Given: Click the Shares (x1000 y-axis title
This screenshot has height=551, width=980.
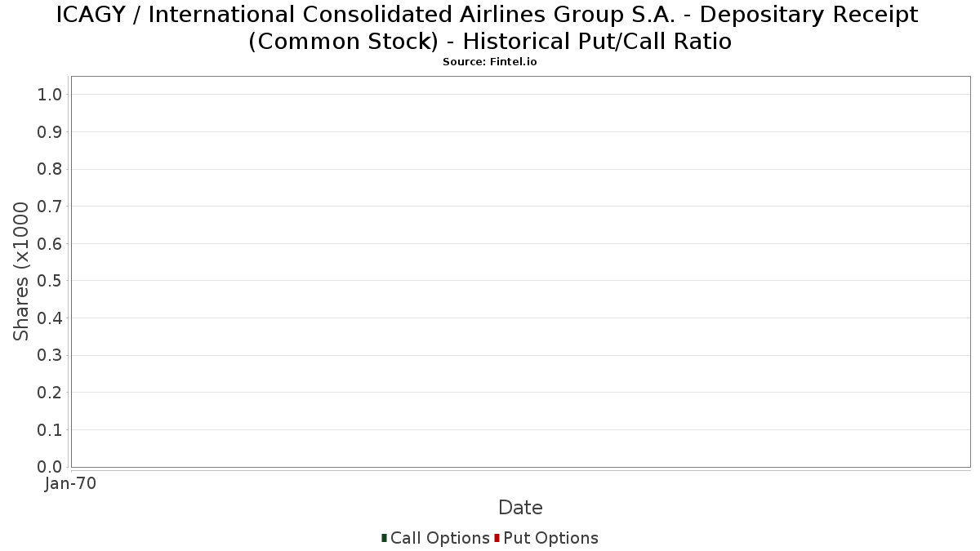Looking at the screenshot, I should pyautogui.click(x=21, y=272).
